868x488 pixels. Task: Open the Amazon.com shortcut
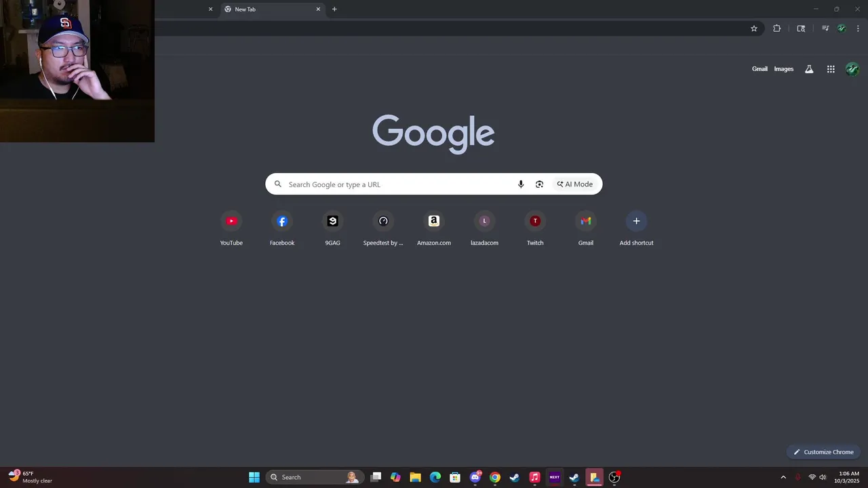pos(434,228)
